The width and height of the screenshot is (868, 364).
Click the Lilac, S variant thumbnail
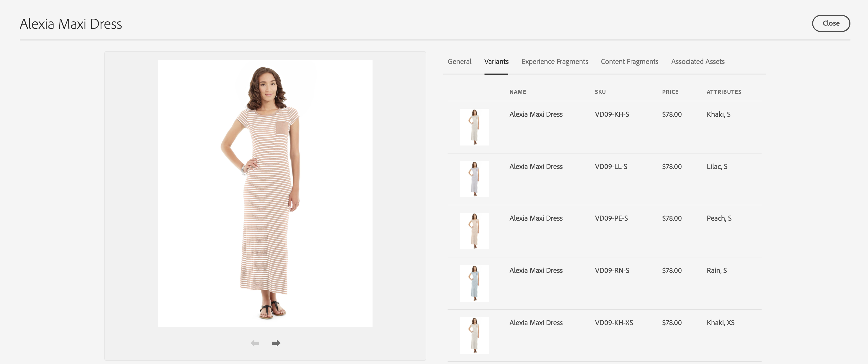click(x=474, y=179)
